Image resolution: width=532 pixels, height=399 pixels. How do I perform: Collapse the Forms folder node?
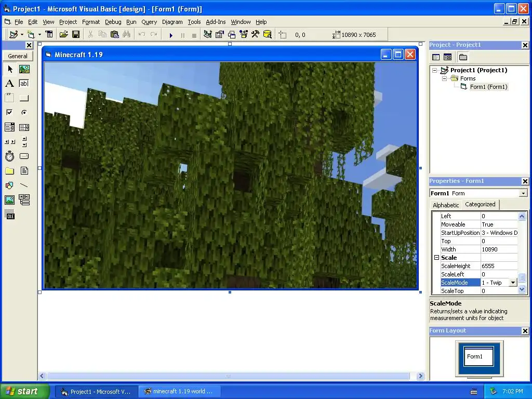click(x=445, y=78)
